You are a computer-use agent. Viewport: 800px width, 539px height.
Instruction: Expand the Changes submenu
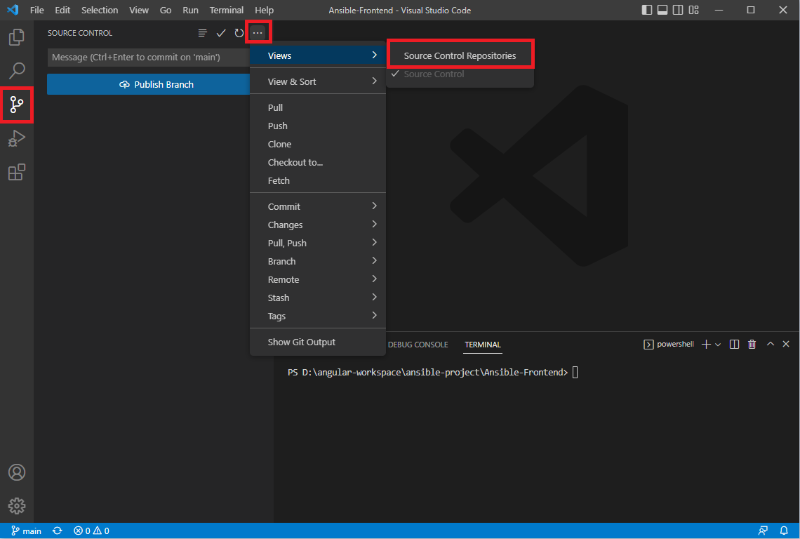318,225
